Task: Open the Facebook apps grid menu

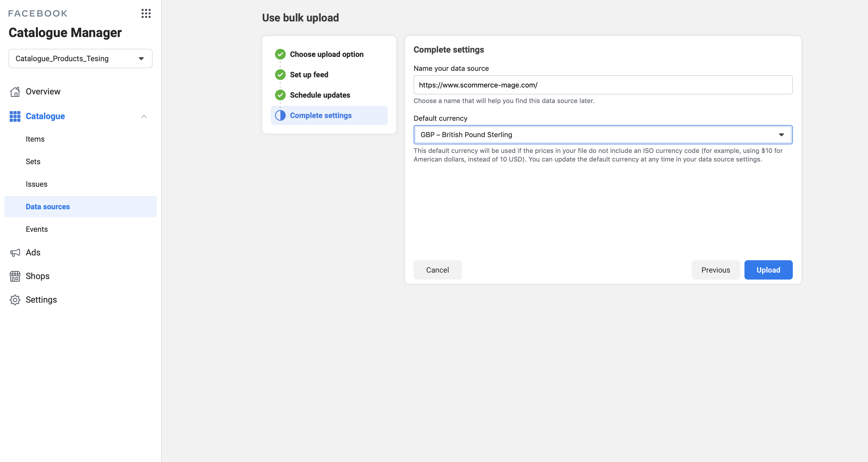Action: 146,13
